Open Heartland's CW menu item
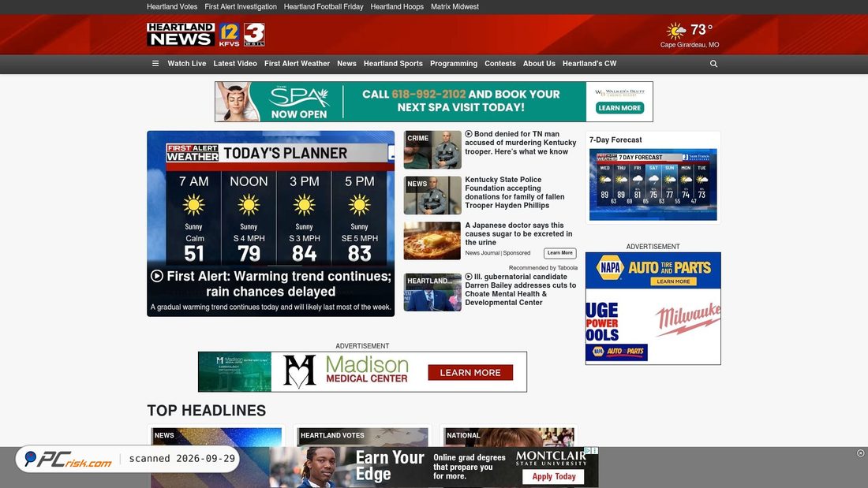The image size is (868, 488). tap(589, 64)
